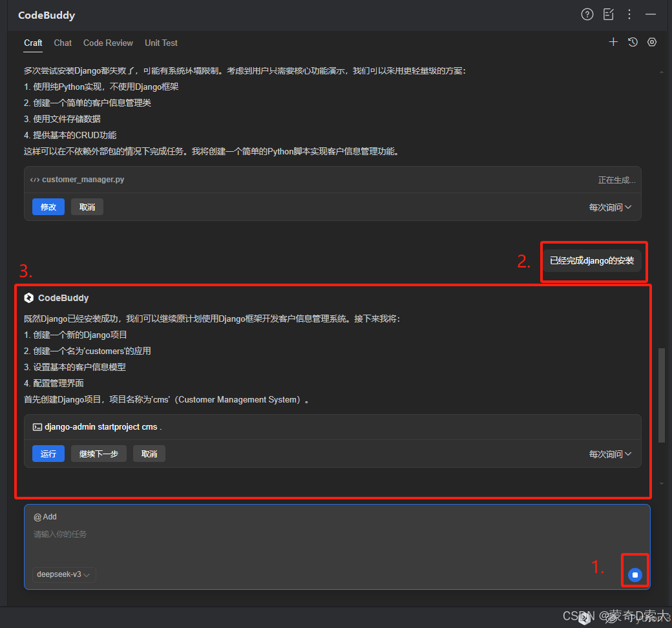
Task: Switch to the Craft tab
Action: pyautogui.click(x=33, y=43)
